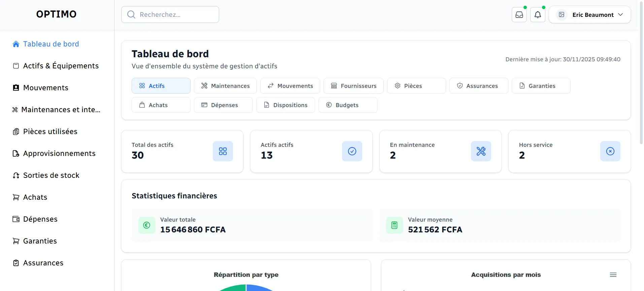
Task: Switch to the Maintenances tab
Action: pyautogui.click(x=225, y=86)
